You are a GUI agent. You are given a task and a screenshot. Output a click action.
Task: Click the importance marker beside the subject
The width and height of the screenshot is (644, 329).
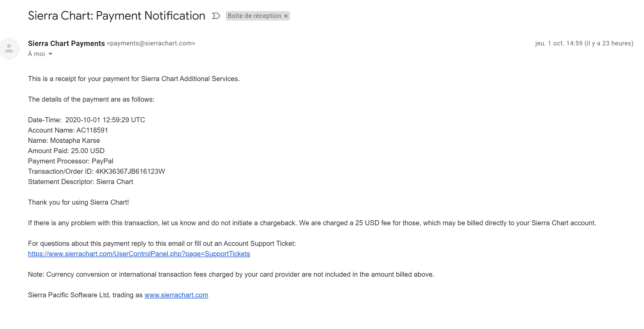216,16
